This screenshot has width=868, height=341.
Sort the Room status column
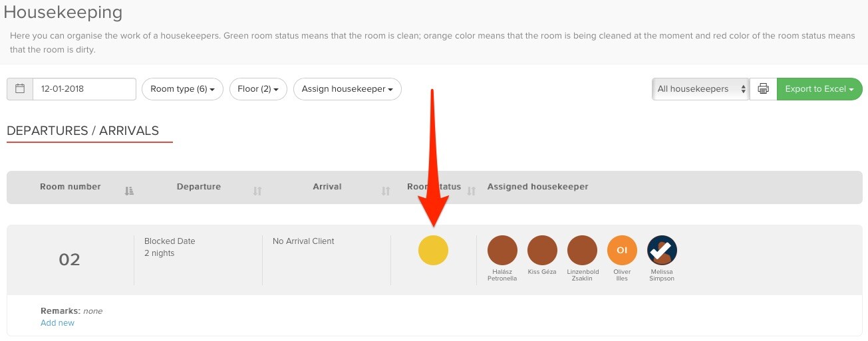(472, 191)
